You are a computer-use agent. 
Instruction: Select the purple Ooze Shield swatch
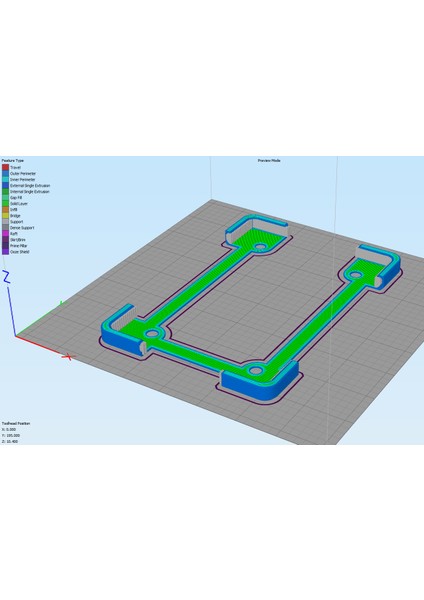[x=5, y=252]
